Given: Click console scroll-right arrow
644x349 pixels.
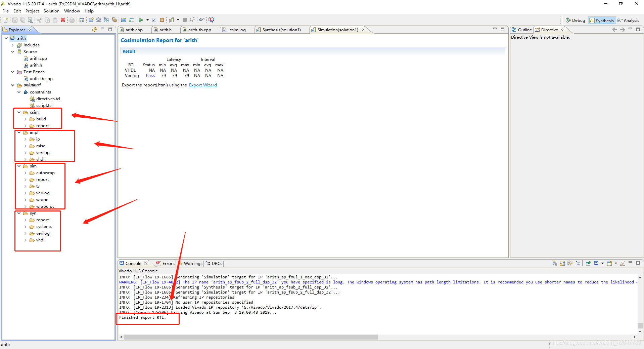Looking at the screenshot, I should tap(634, 337).
